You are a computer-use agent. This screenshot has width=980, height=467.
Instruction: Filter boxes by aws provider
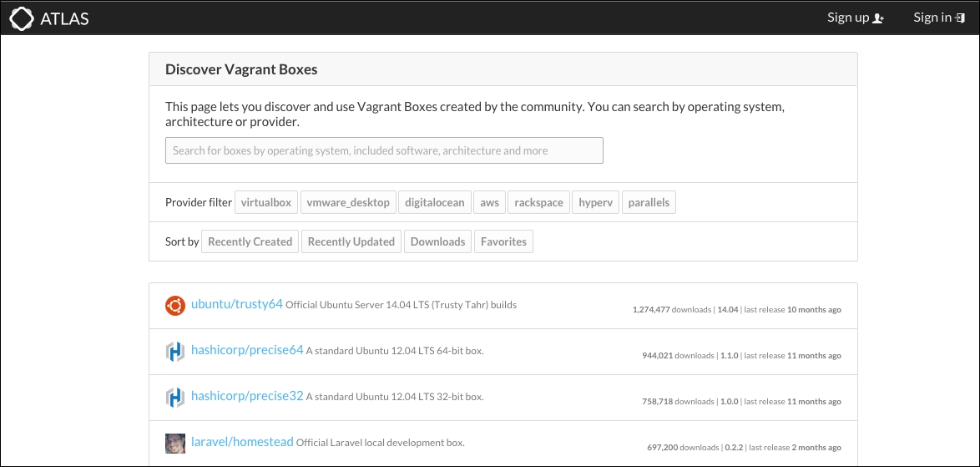489,202
